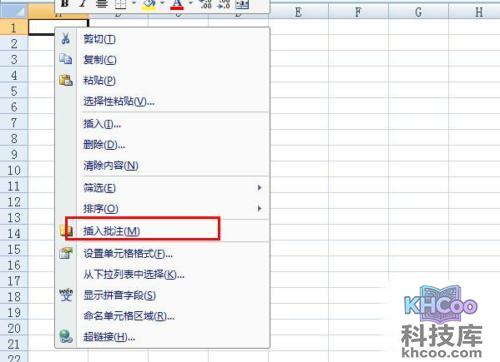500x362 pixels.
Task: Open 选择性粘贴(V)... paste special
Action: (162, 101)
